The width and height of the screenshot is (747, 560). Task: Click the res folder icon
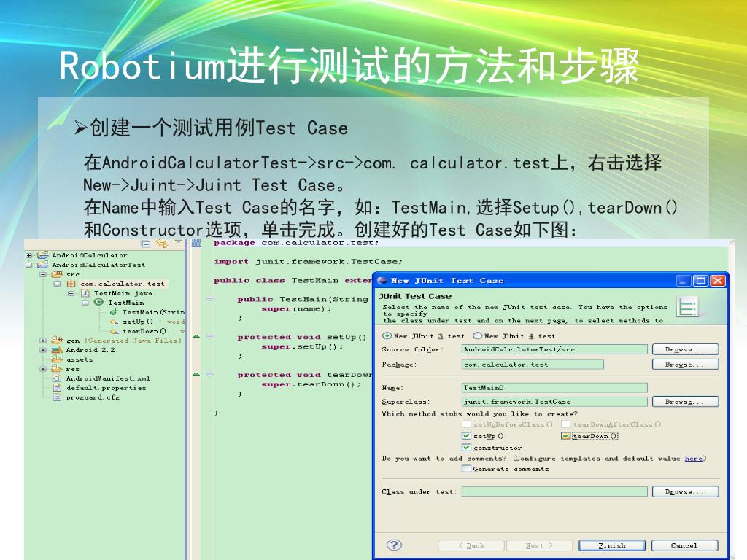(57, 368)
